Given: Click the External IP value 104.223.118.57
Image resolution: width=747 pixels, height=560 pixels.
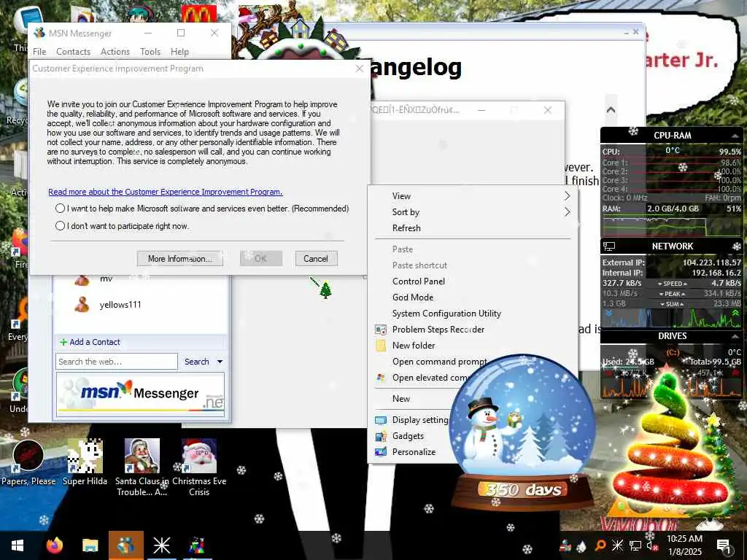Looking at the screenshot, I should coord(712,262).
